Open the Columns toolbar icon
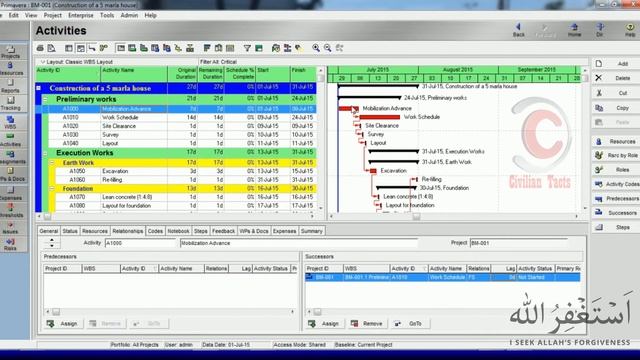640x360 pixels. tap(218, 48)
